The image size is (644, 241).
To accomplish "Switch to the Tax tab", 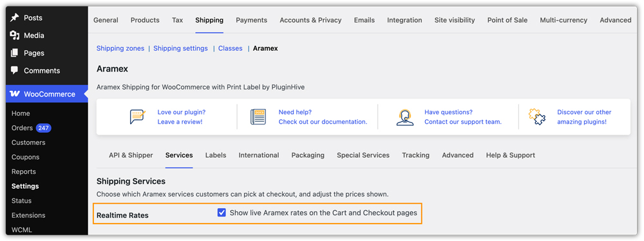I will coord(178,20).
